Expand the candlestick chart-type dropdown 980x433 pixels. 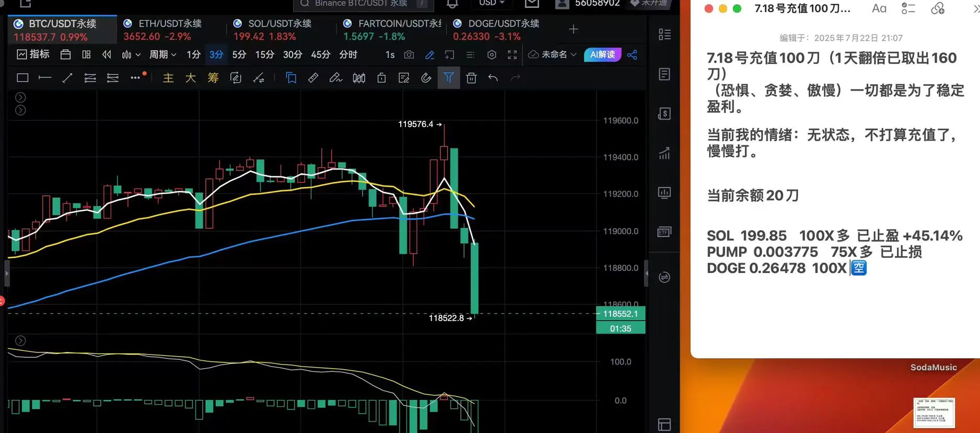point(131,54)
